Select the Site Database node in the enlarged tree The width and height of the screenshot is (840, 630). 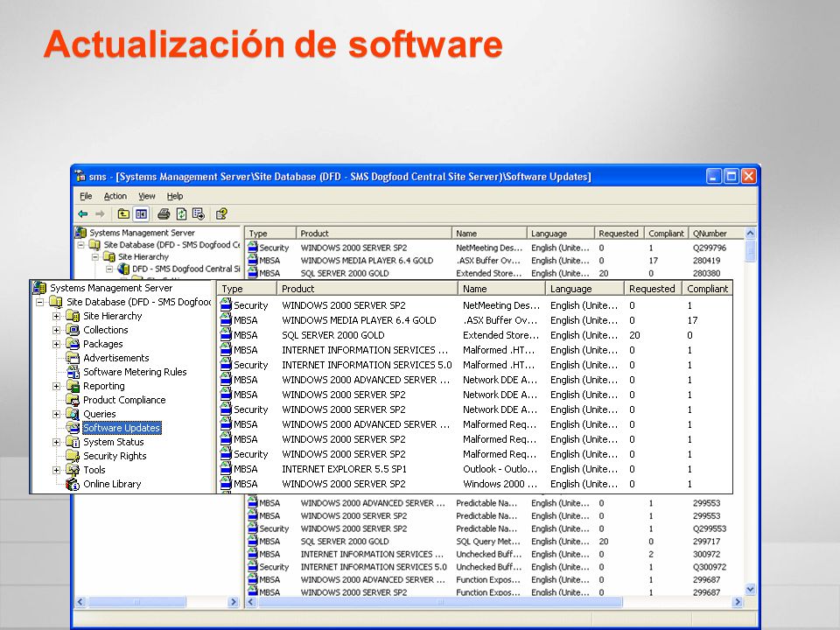coord(139,302)
